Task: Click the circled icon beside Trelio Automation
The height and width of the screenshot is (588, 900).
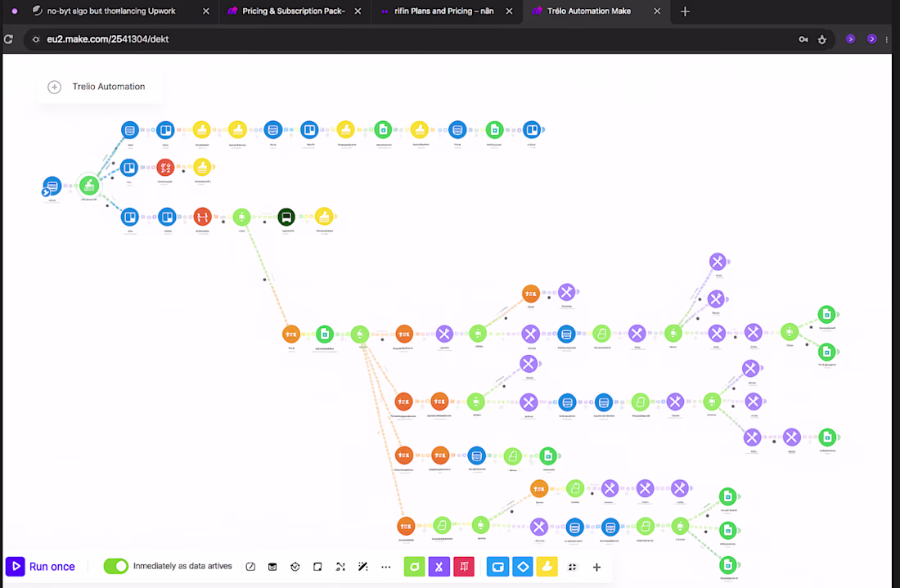Action: click(x=55, y=88)
